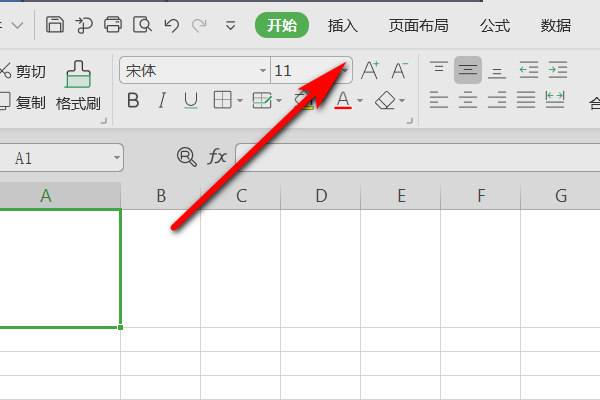Screen dimensions: 600x400
Task: Click the export to PDF icon
Action: [x=84, y=25]
